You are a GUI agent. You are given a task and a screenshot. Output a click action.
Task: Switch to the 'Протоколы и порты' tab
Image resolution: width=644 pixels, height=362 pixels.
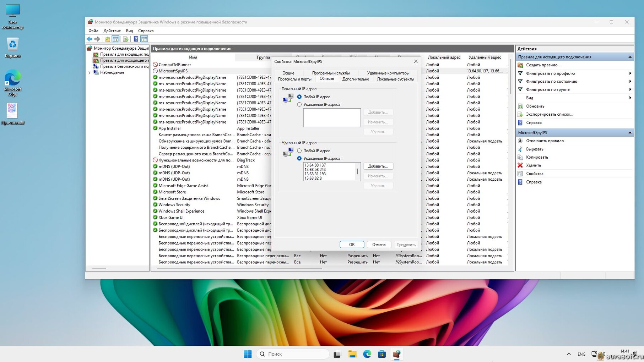(294, 79)
